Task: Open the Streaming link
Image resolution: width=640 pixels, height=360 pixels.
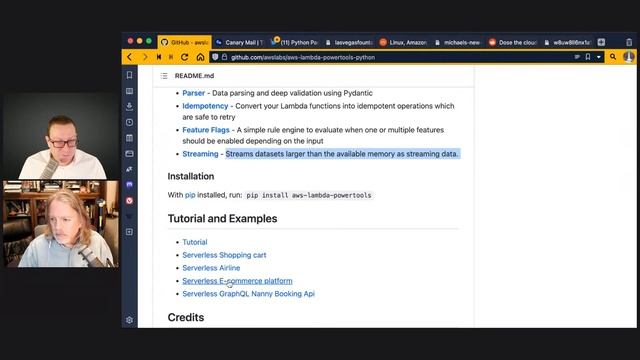Action: (x=200, y=154)
